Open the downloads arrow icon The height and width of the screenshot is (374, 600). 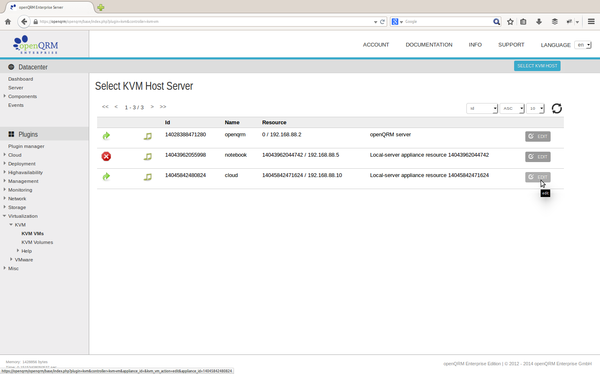click(x=539, y=22)
